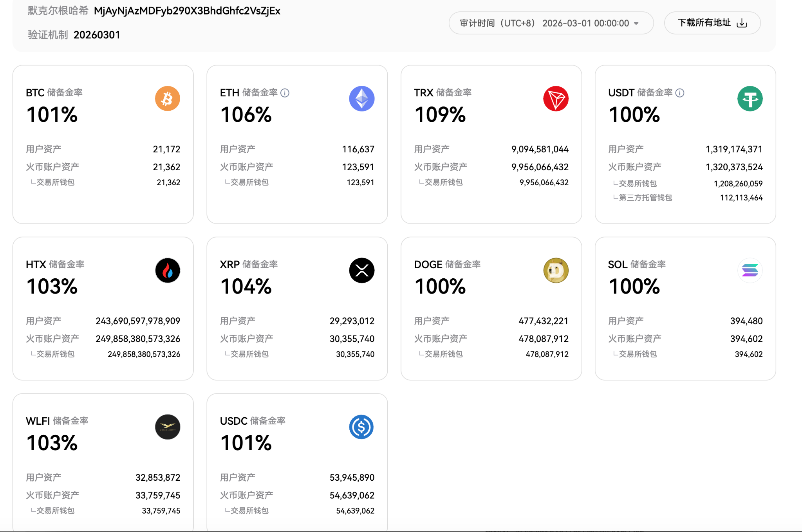
Task: Click the Merkle root hash text
Action: pos(187,11)
